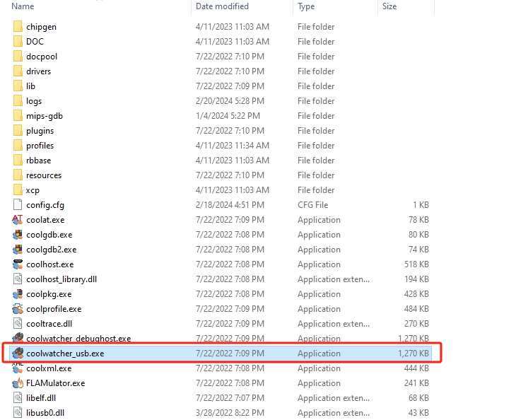528x420 pixels.
Task: Select the coolhost.exe application icon
Action: pos(18,264)
